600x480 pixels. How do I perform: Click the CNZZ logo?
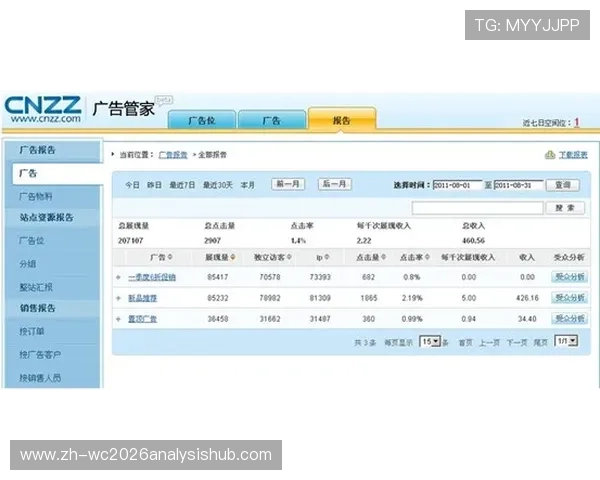coord(42,109)
